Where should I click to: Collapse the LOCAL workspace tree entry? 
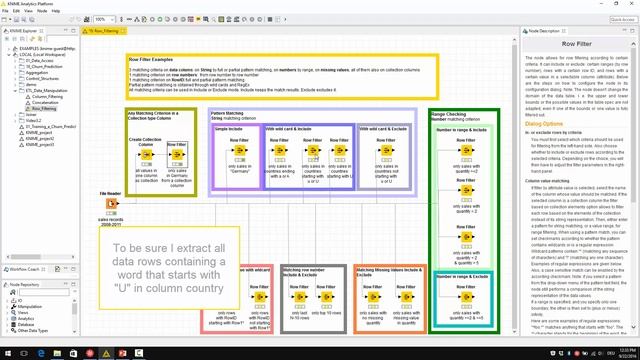9,55
